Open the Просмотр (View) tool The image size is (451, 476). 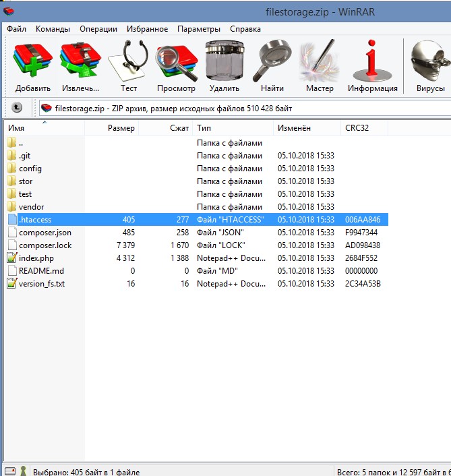(x=177, y=62)
